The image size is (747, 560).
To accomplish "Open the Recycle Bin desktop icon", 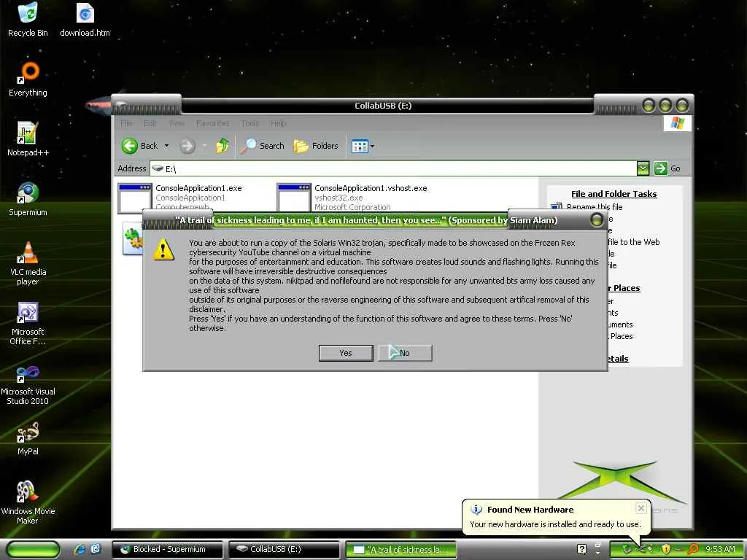I will pyautogui.click(x=28, y=20).
